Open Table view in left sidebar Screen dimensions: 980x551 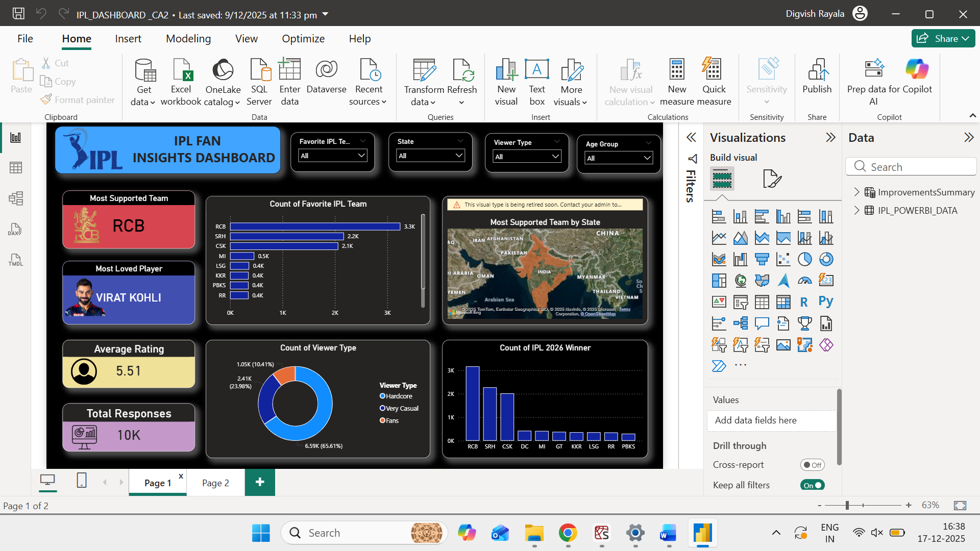click(16, 168)
